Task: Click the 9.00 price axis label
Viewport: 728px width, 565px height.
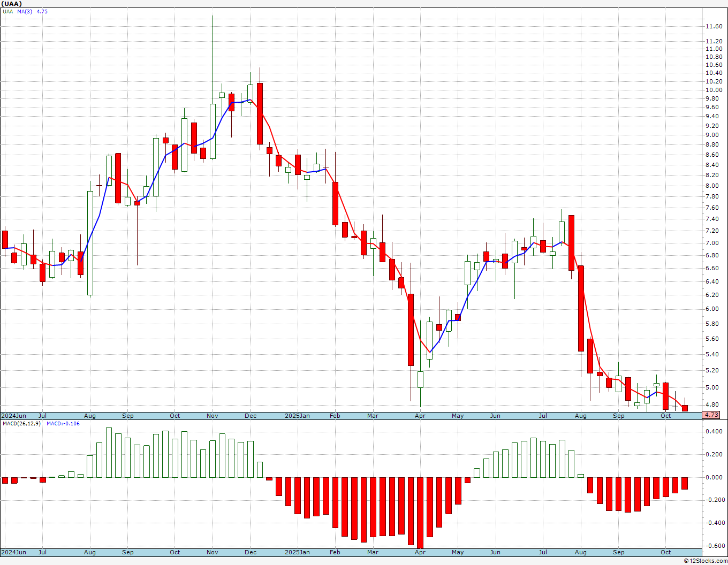Action: [x=712, y=135]
